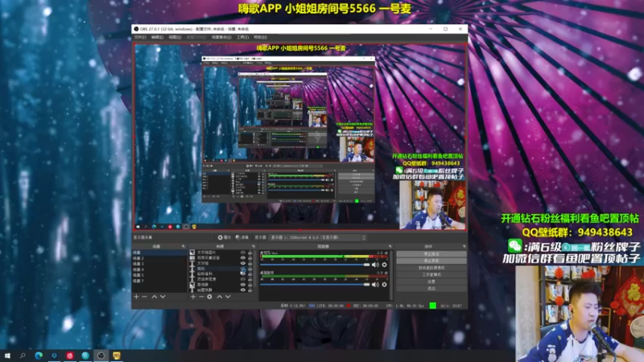Screen dimensions: 644x362
Task: Open the File (文件) menu
Action: click(140, 37)
